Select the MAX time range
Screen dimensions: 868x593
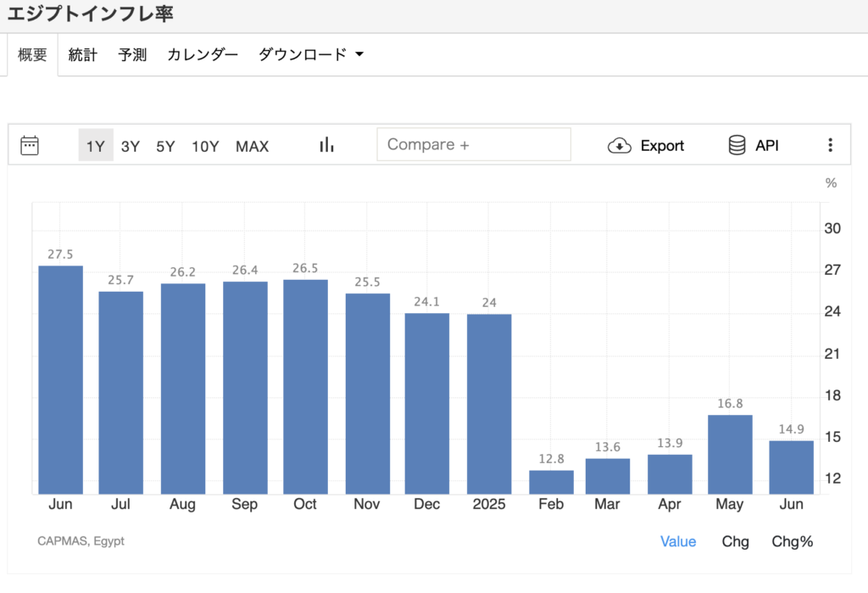(x=252, y=145)
